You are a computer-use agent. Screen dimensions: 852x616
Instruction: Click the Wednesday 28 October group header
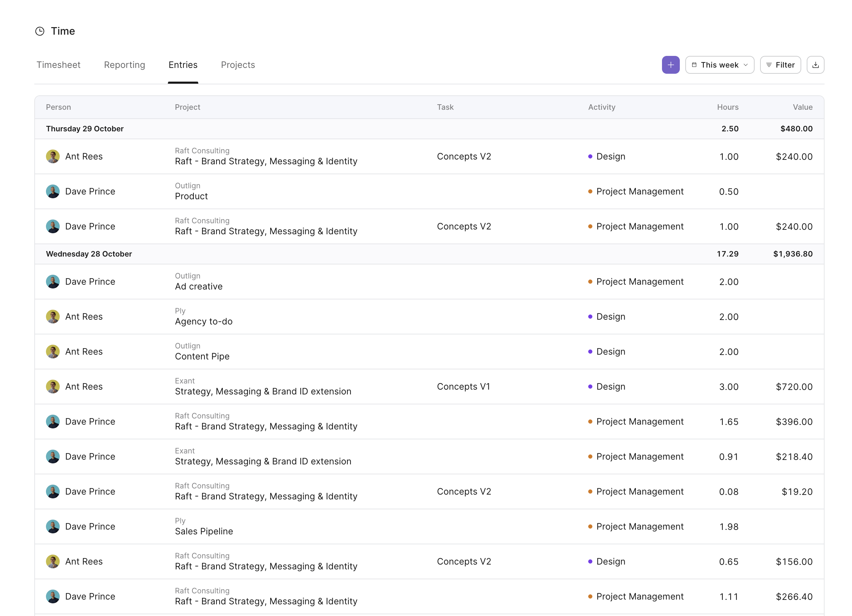(x=429, y=254)
